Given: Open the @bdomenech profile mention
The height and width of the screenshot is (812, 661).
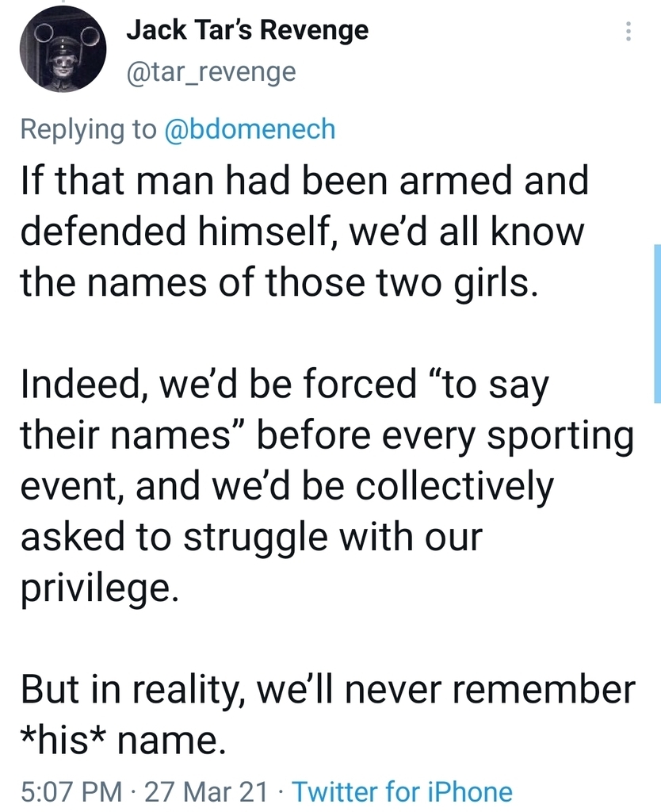Looking at the screenshot, I should point(249,129).
